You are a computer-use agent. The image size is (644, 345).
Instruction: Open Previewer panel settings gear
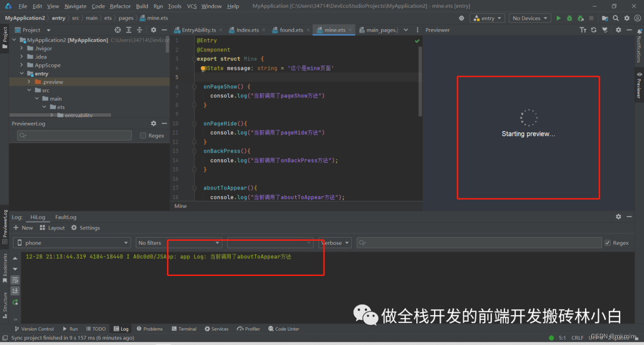[618, 30]
